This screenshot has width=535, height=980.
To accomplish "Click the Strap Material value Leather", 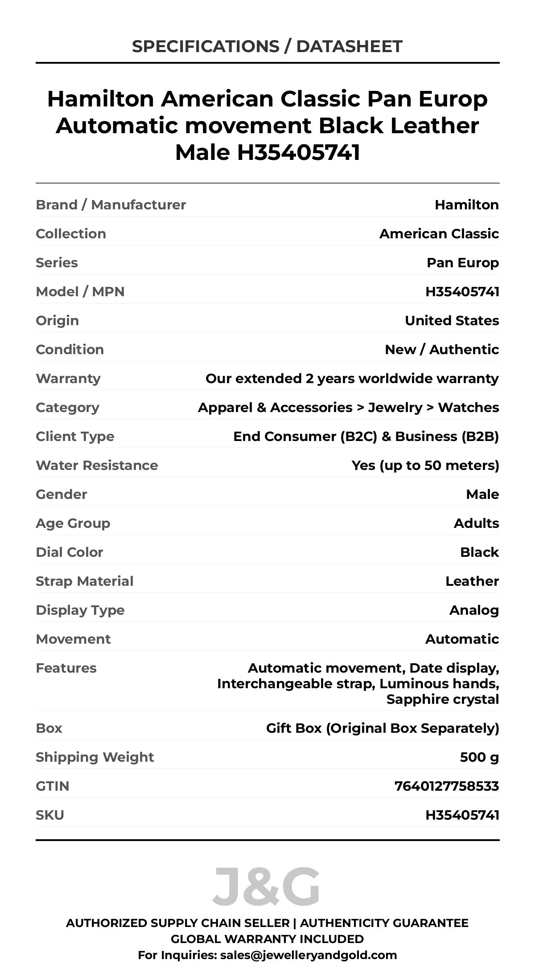I will (x=472, y=581).
